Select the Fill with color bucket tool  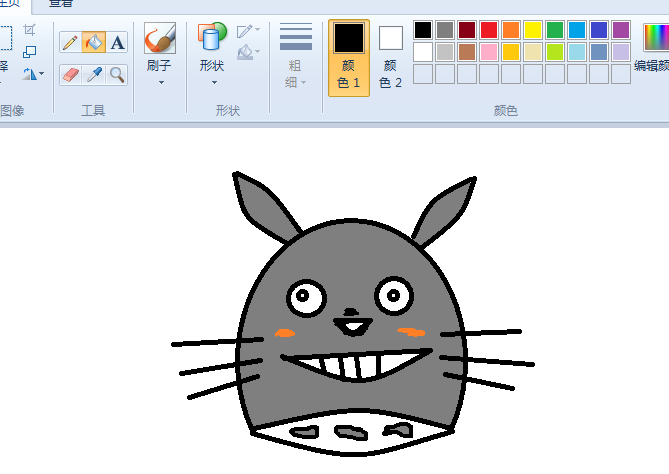pyautogui.click(x=93, y=42)
